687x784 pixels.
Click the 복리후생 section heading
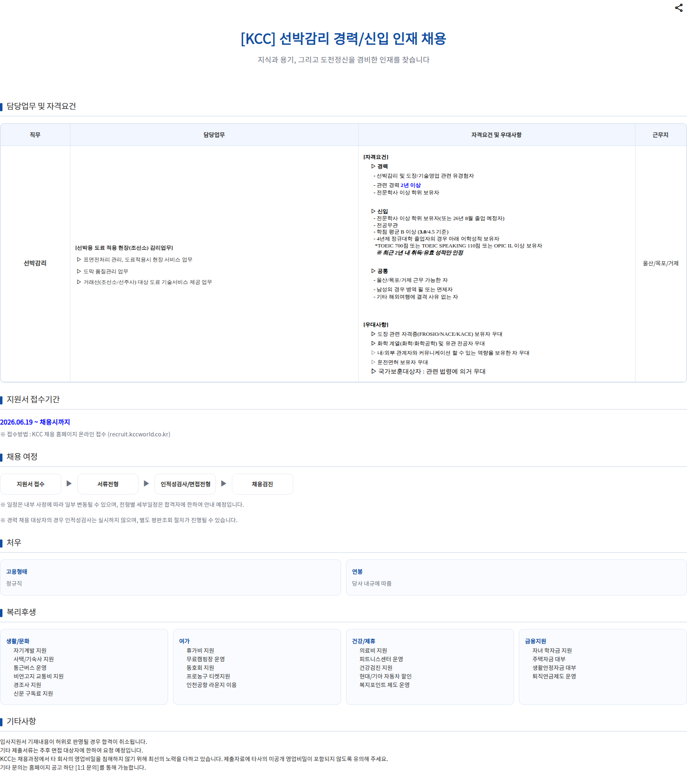pyautogui.click(x=21, y=612)
